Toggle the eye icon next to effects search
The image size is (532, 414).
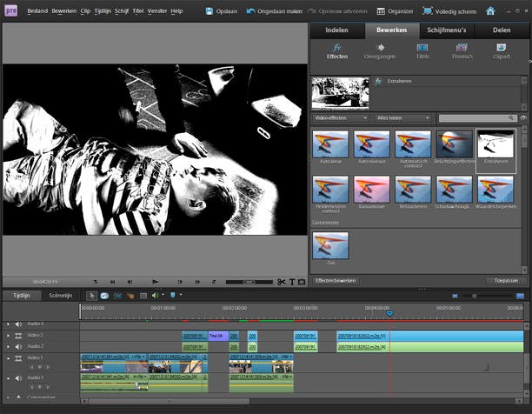point(523,117)
